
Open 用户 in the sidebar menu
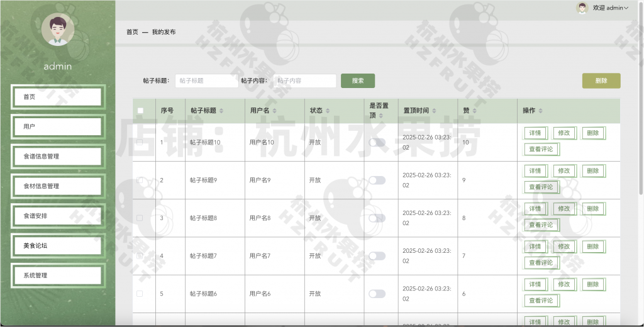(x=57, y=126)
